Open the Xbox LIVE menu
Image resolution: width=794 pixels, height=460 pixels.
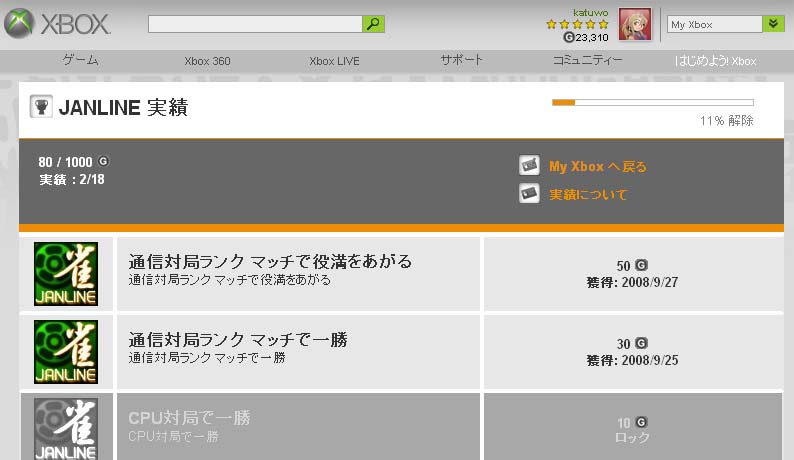tap(334, 61)
